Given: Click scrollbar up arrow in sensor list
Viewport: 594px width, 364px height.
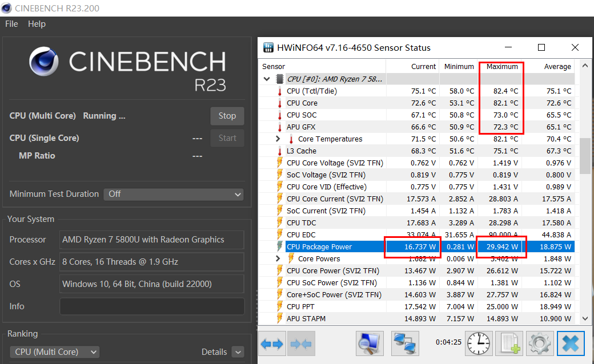Looking at the screenshot, I should click(x=585, y=66).
